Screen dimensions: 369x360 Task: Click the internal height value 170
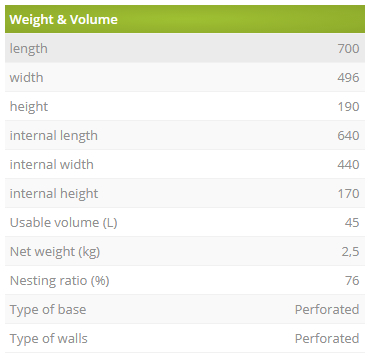pos(349,194)
